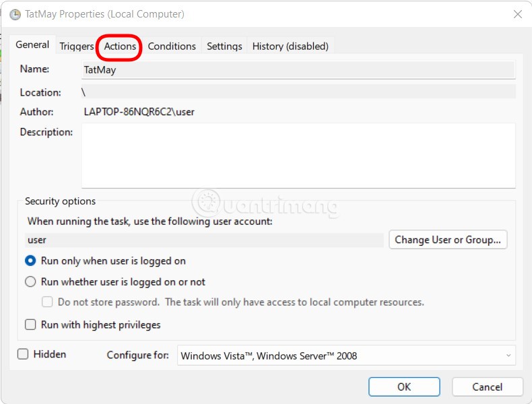Open the Actions tab
The width and height of the screenshot is (532, 404).
(120, 46)
